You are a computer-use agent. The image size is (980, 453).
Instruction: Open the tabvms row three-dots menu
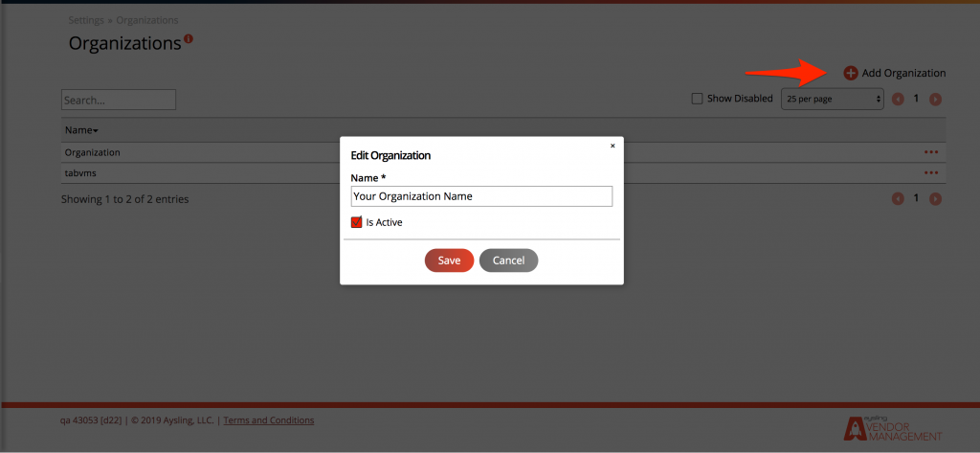(x=930, y=172)
